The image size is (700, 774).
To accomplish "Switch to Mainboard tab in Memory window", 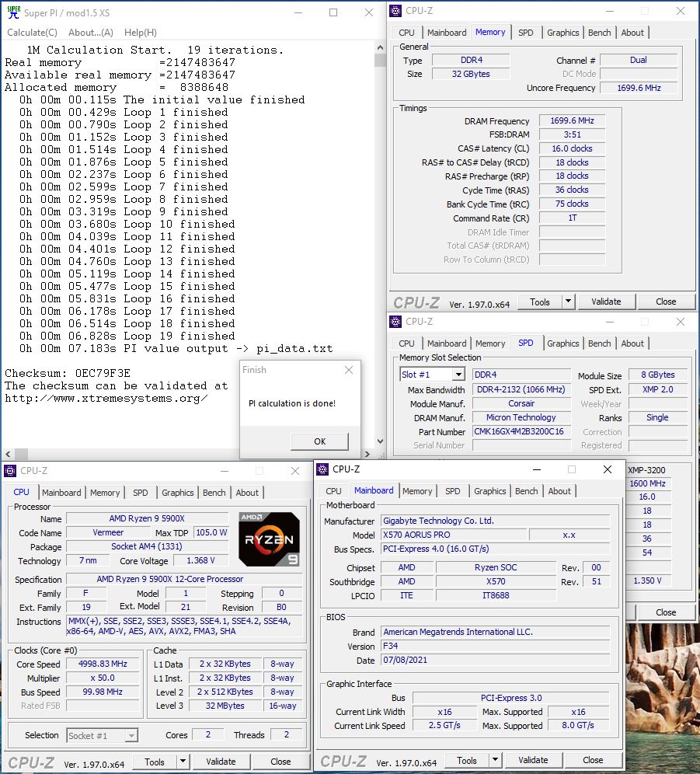I will (x=447, y=33).
